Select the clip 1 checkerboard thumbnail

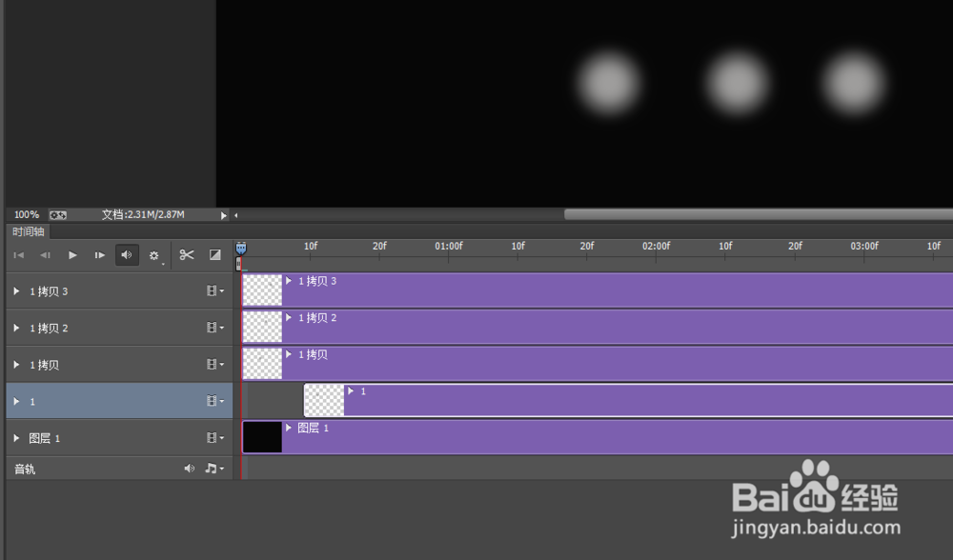324,400
